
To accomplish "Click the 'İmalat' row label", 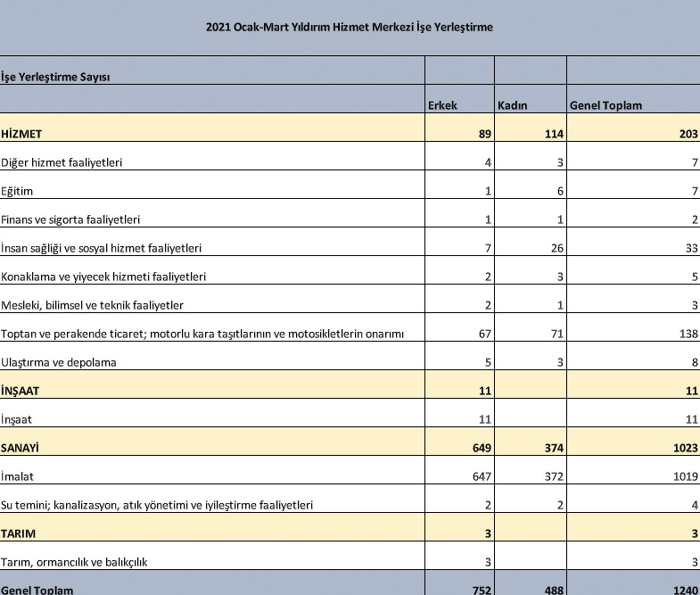I will [18, 476].
